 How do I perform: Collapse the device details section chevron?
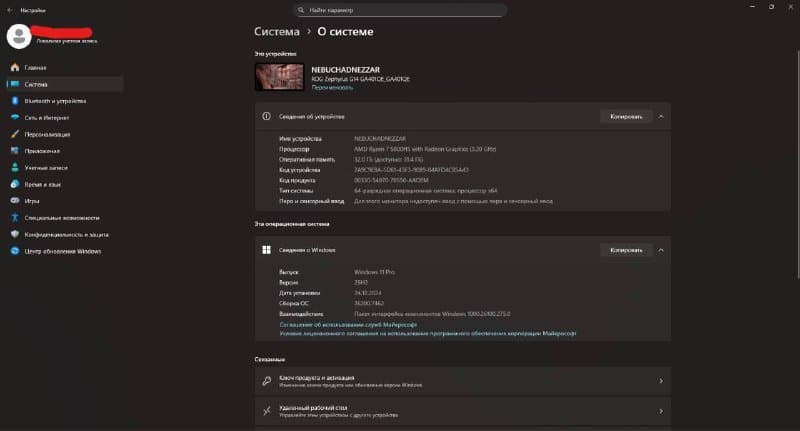(x=661, y=116)
